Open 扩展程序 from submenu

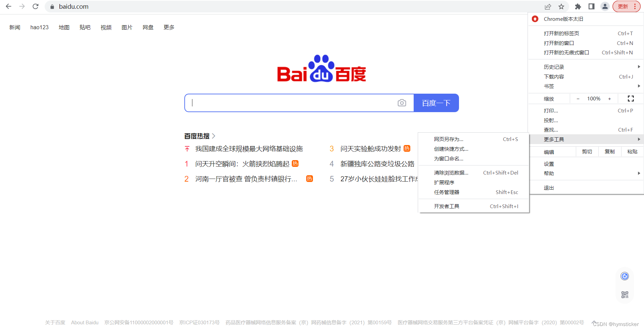point(474,182)
